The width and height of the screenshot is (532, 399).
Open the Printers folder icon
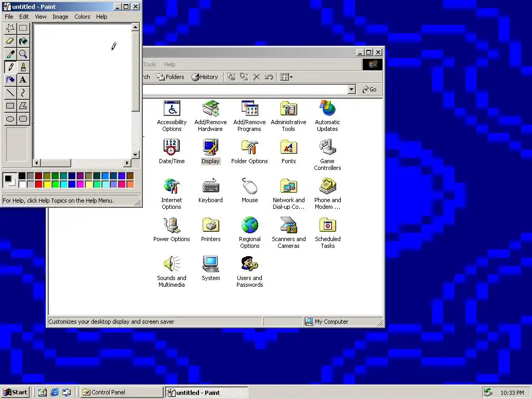[211, 229]
